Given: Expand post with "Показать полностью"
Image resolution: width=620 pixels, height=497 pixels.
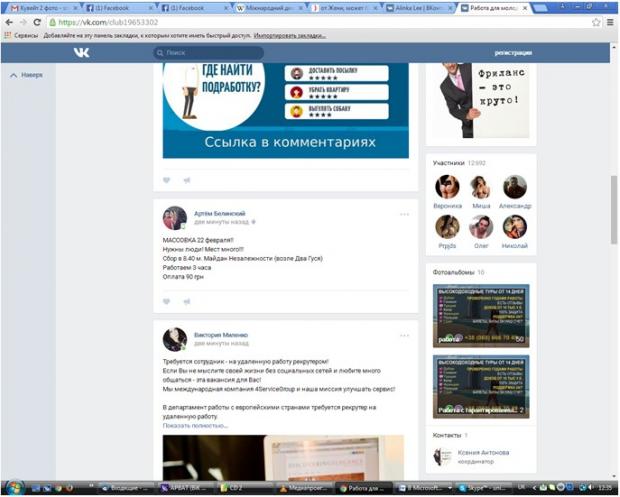Looking at the screenshot, I should click(195, 425).
